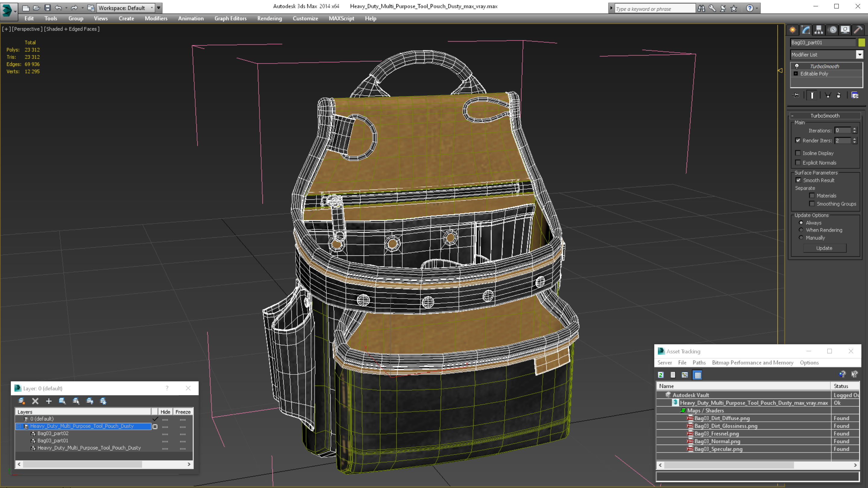Click the object color swatch next to Bag03_part01

click(x=862, y=42)
